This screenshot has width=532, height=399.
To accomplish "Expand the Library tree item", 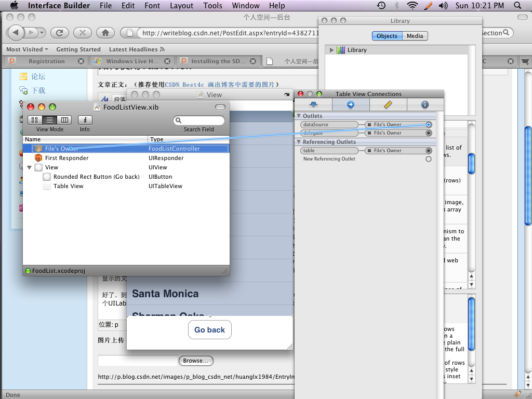I will (331, 50).
